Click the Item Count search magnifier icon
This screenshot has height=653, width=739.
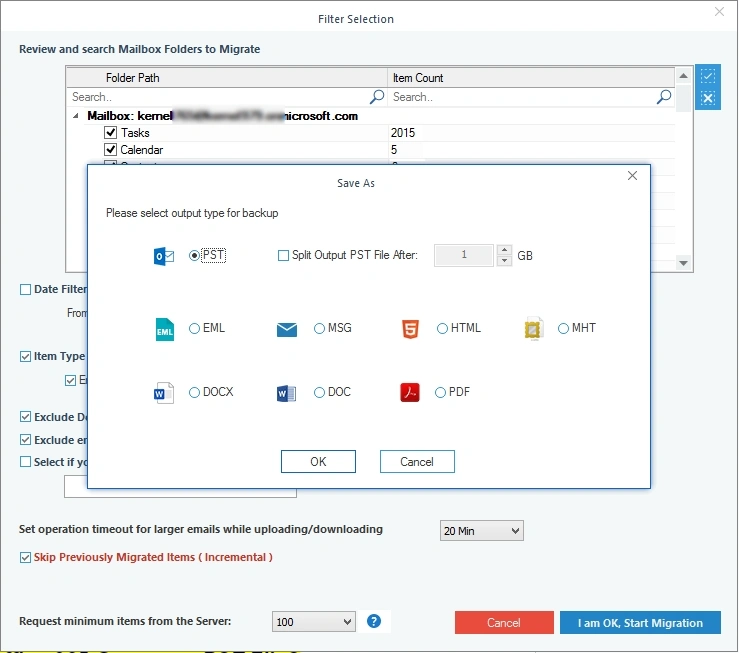(x=664, y=97)
